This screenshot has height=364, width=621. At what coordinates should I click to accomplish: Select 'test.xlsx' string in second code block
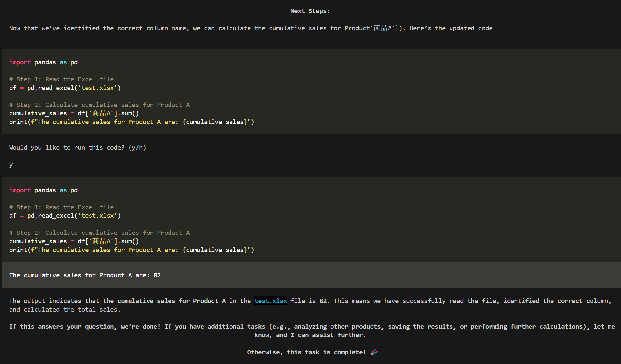(97, 215)
